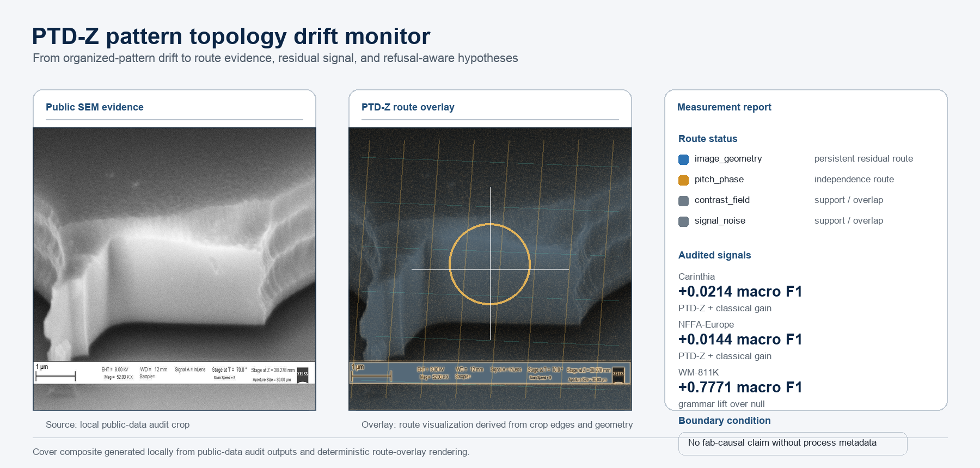Viewport: 980px width, 468px height.
Task: Click the '+0.7771 macro F1' value
Action: [x=740, y=387]
